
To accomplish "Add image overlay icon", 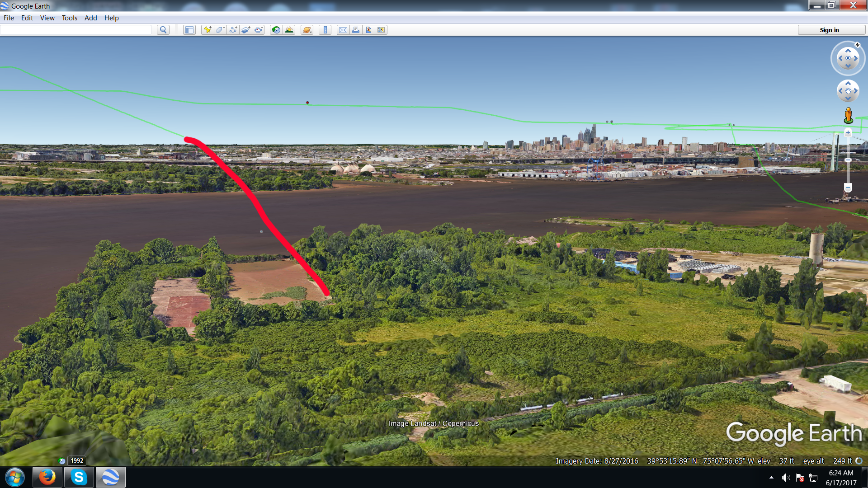I will (245, 30).
